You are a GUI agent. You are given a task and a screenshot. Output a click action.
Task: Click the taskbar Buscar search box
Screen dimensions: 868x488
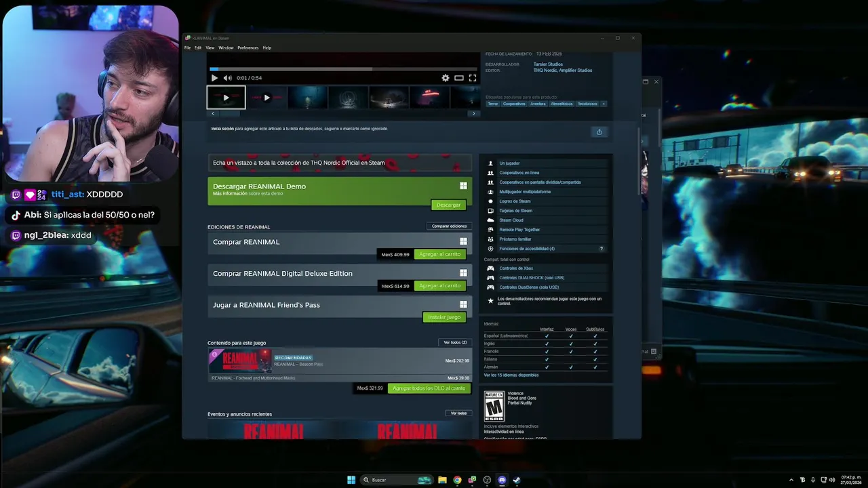(398, 480)
